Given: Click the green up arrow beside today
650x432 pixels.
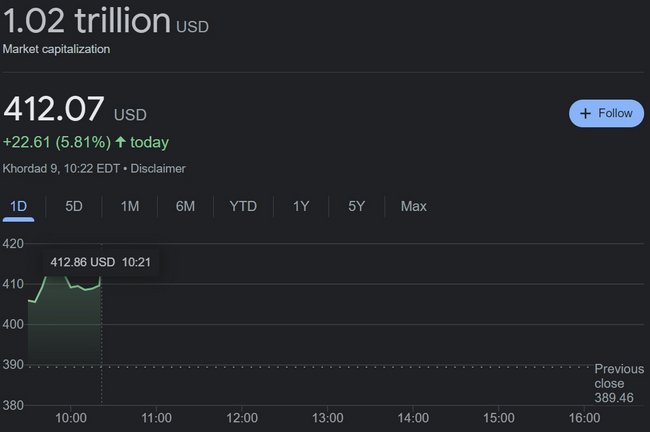Looking at the screenshot, I should tap(120, 142).
